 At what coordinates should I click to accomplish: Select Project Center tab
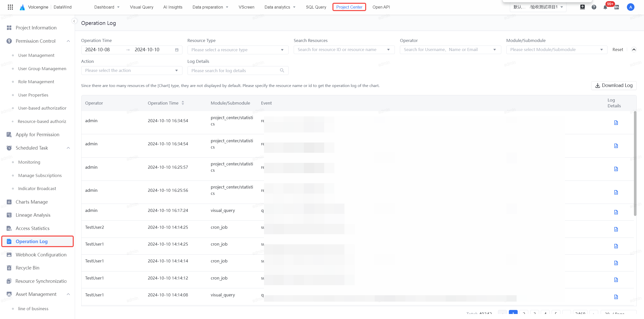click(349, 7)
